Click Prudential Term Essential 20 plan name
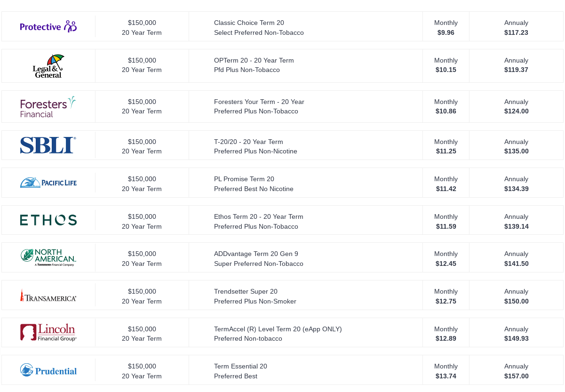The width and height of the screenshot is (565, 392). [x=240, y=366]
